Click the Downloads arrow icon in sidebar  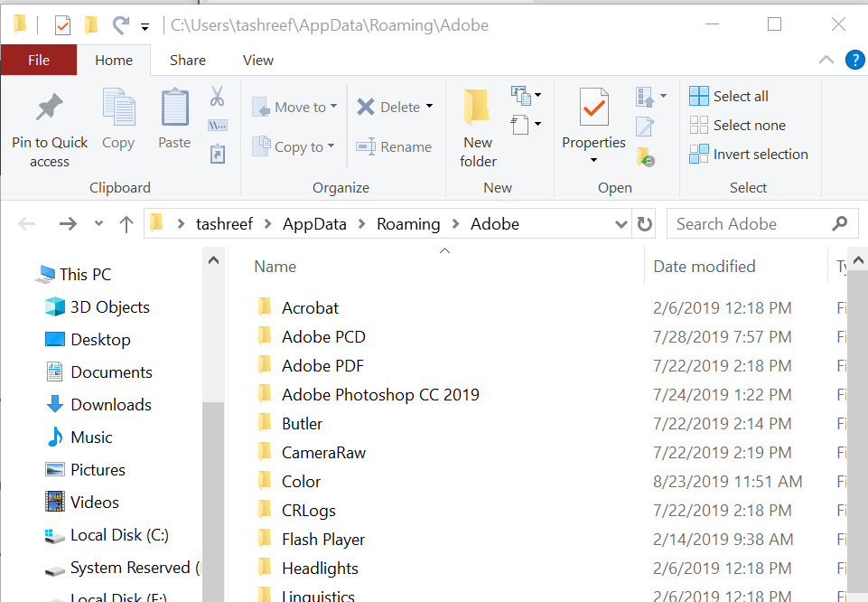coord(55,404)
